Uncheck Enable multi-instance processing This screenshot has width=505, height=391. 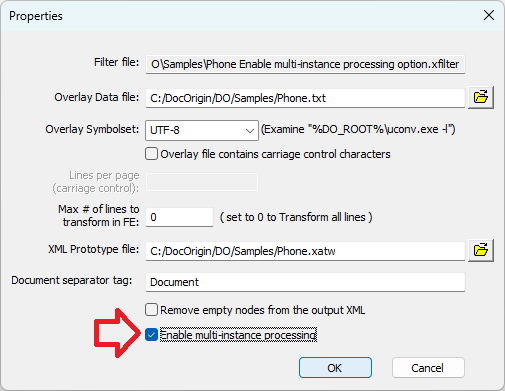coord(151,335)
